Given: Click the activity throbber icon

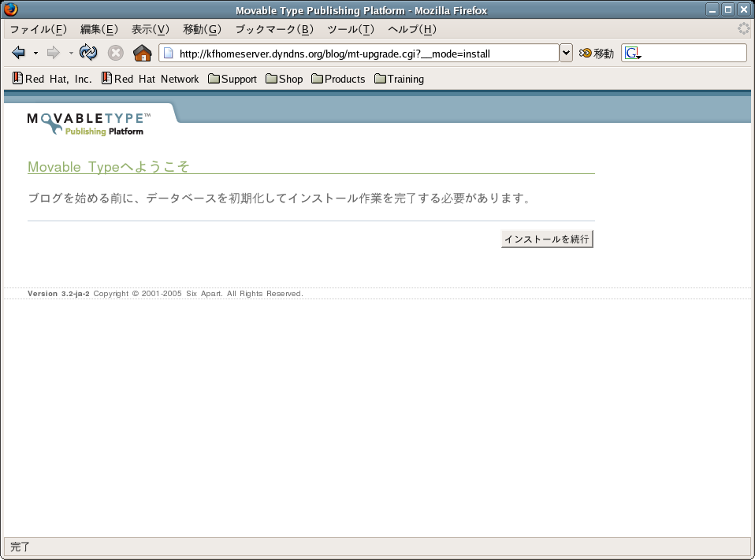Looking at the screenshot, I should 744,29.
